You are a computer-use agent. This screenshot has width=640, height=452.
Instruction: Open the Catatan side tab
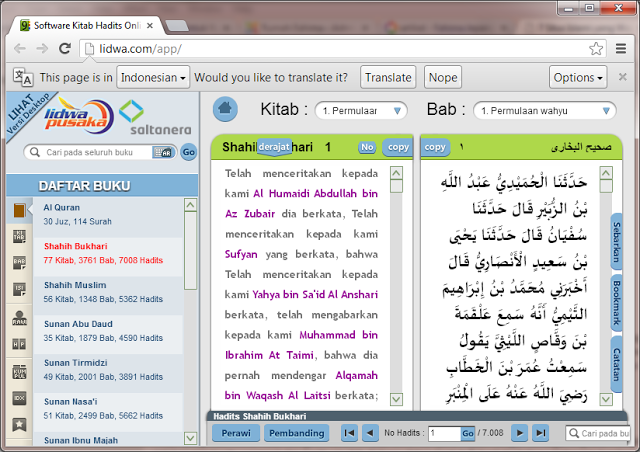[x=616, y=364]
